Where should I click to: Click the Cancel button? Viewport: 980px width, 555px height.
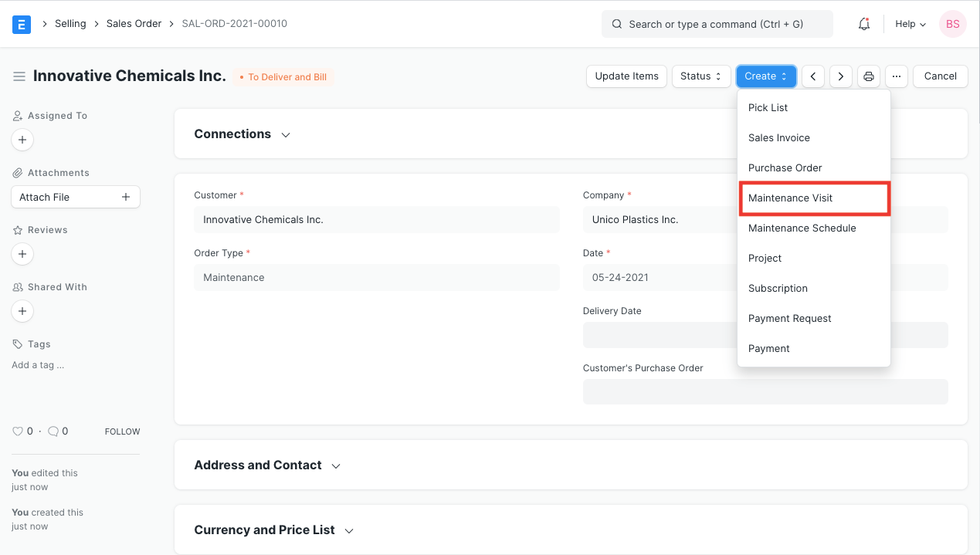[940, 76]
